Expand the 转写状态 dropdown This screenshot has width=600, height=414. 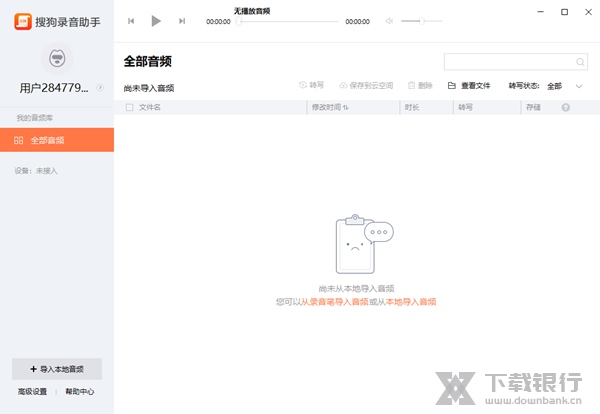pos(578,86)
